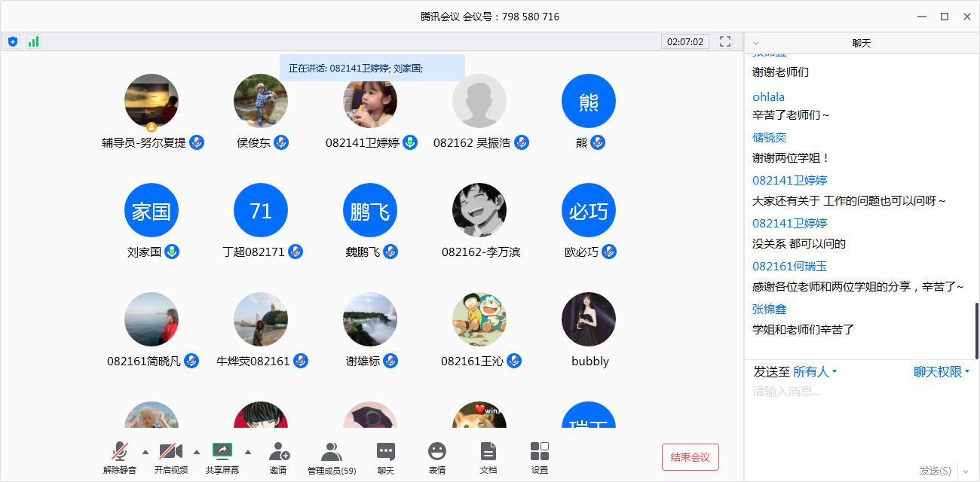Viewport: 980px width, 482px height.
Task: Open the chat permissions dropdown
Action: pos(941,372)
